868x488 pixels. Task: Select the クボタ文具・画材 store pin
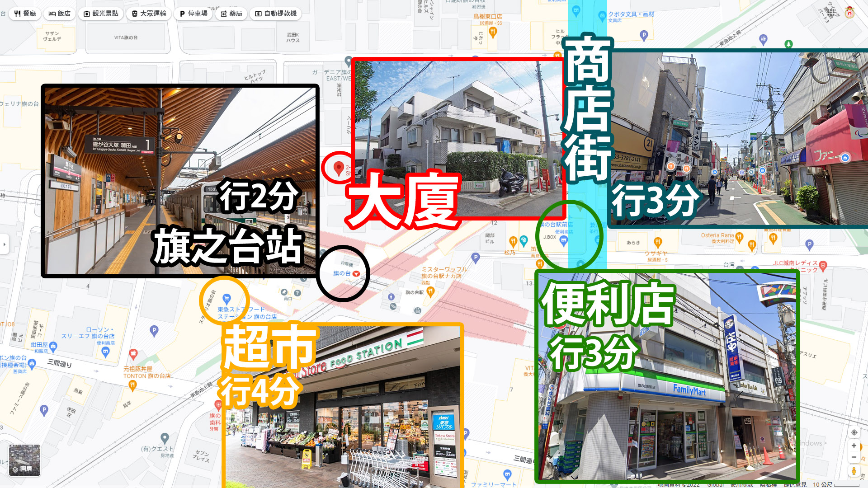pos(602,16)
